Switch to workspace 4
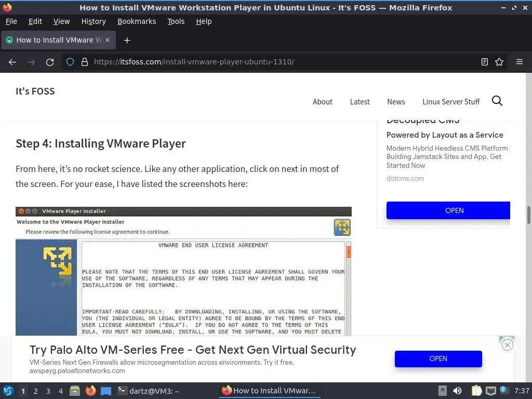 click(x=61, y=391)
